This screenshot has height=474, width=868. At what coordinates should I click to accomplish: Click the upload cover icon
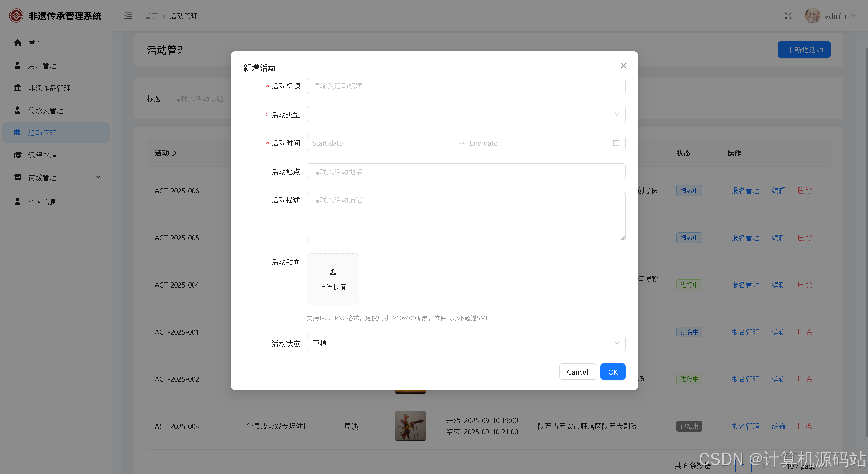tap(332, 272)
